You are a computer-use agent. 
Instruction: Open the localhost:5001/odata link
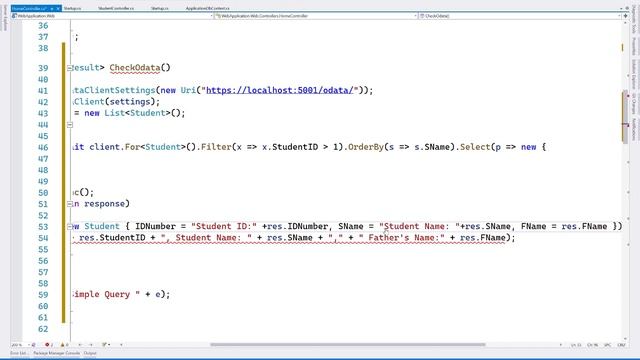click(280, 90)
